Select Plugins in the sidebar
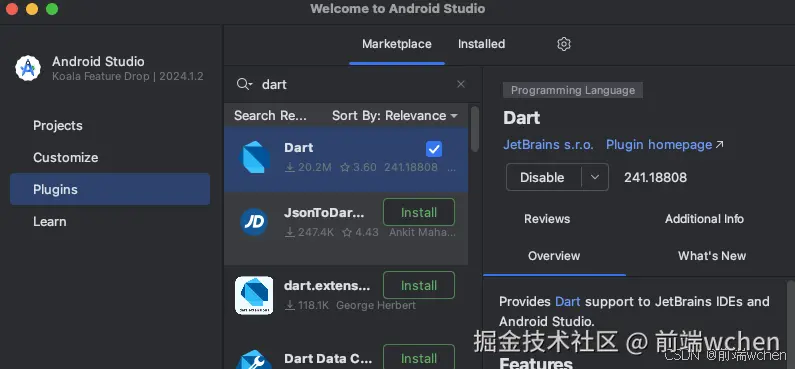Screen dimensions: 795x369 click(x=110, y=189)
